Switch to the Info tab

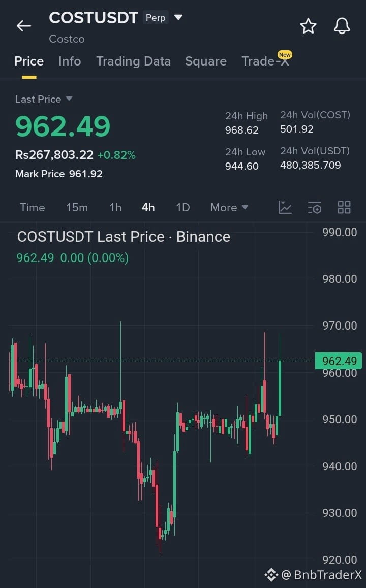click(70, 61)
